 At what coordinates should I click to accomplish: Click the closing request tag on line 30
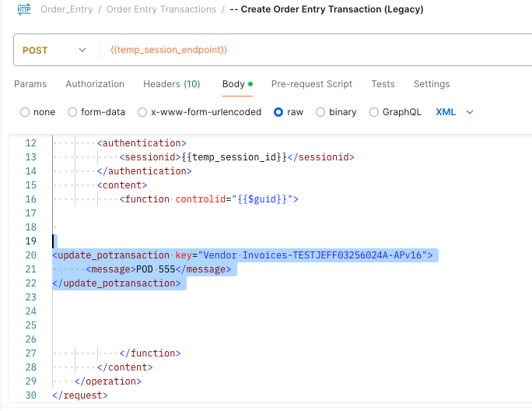click(x=80, y=395)
